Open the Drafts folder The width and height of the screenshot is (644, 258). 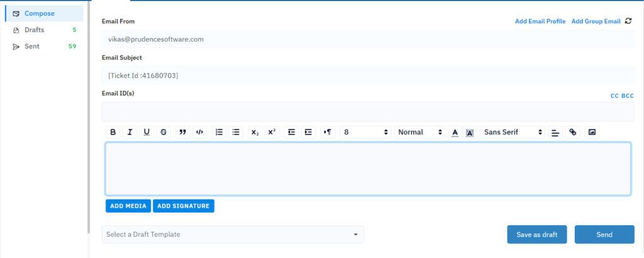35,30
